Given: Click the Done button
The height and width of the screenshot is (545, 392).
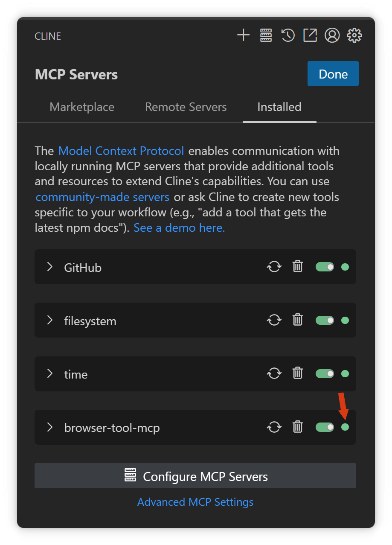Looking at the screenshot, I should (333, 74).
